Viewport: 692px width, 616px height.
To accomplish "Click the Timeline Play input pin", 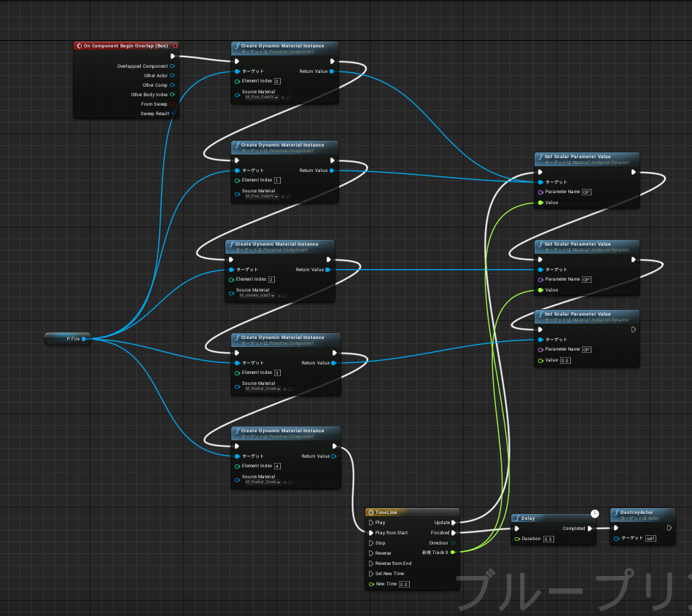I will point(371,523).
